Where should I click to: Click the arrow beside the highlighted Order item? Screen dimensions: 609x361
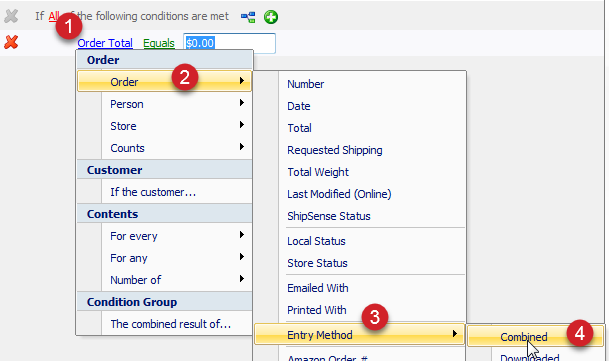point(242,80)
